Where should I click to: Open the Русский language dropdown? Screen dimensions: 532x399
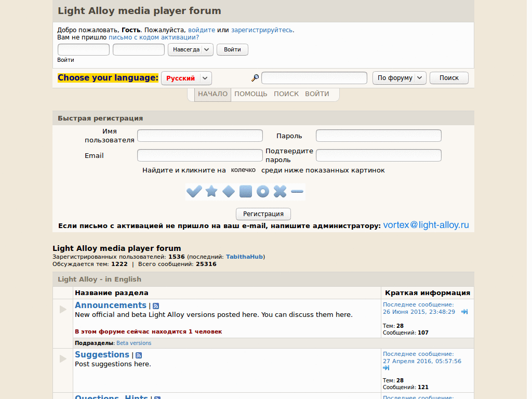pos(187,78)
